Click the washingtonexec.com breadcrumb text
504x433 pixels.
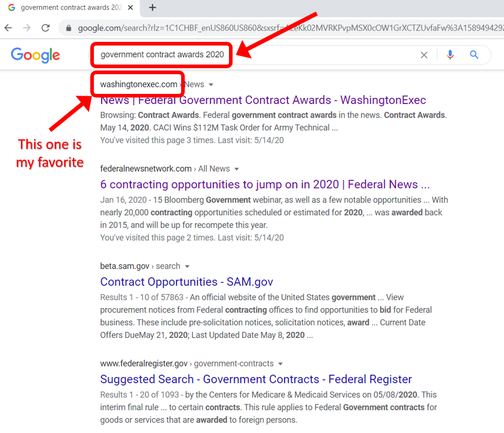(139, 84)
